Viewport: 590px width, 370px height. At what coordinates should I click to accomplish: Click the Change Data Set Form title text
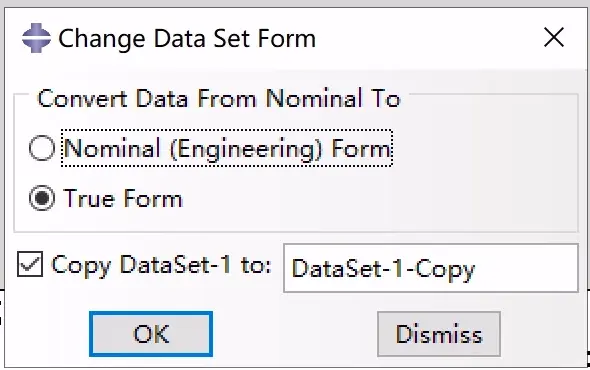(x=187, y=38)
